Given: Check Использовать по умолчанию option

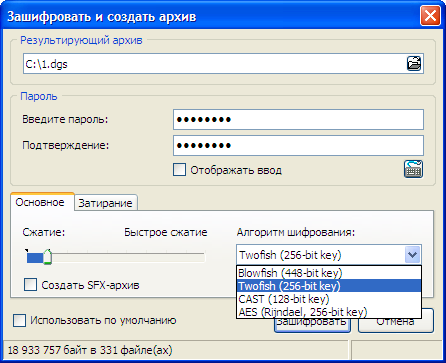Looking at the screenshot, I should 19,320.
